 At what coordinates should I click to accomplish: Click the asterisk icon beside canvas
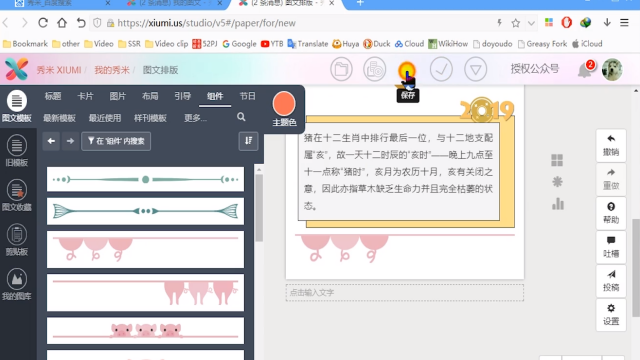coord(557,182)
